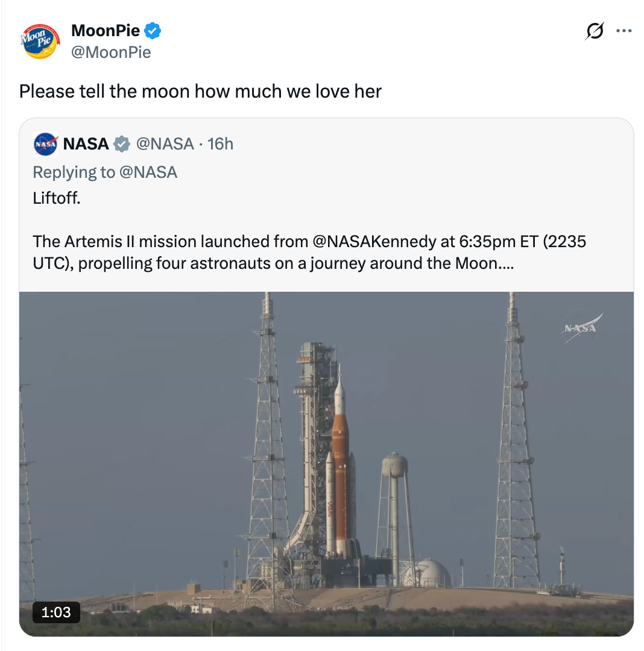Select the tweet text about loving the moon

[x=200, y=91]
